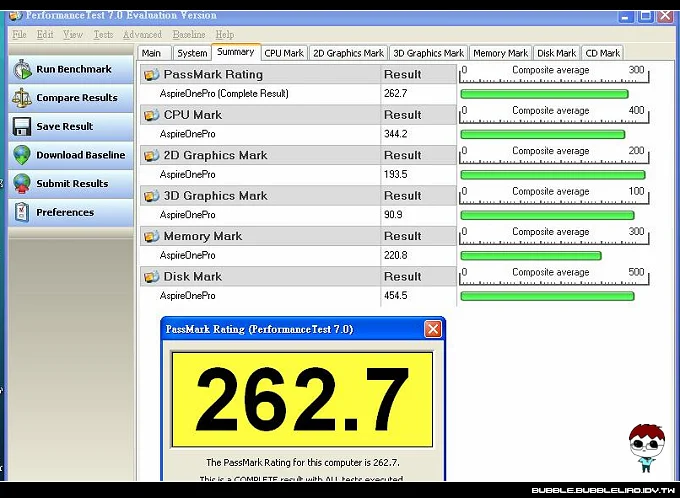Open the 2D Graphics Mark tab
Screen dimensions: 680x498
click(348, 53)
